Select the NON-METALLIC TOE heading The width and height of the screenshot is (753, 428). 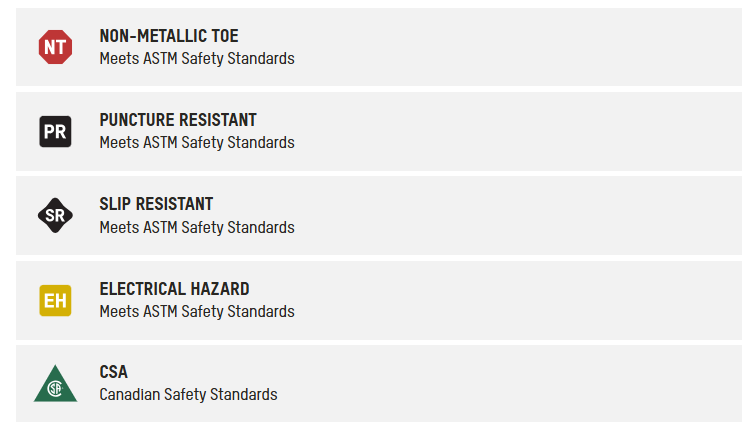pyautogui.click(x=168, y=36)
